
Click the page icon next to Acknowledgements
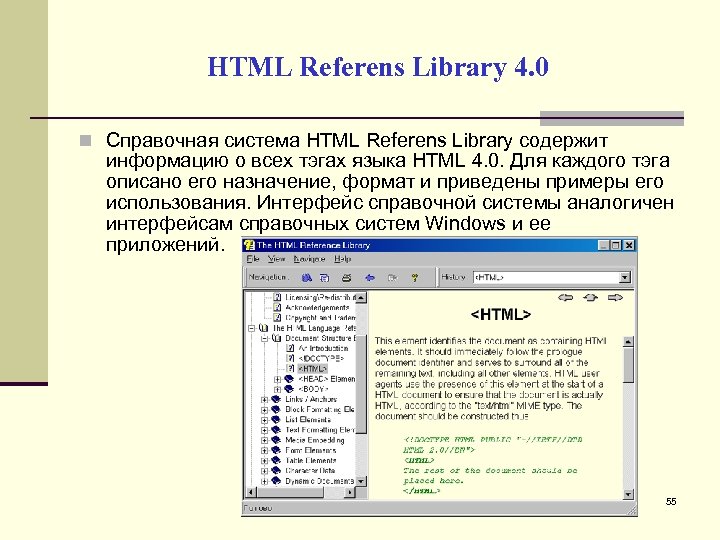point(277,307)
